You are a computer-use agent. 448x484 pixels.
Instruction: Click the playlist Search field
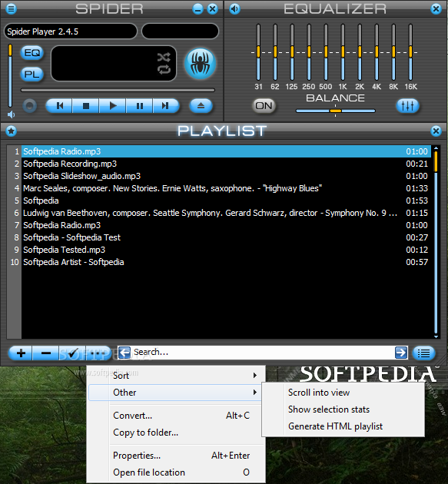pyautogui.click(x=263, y=352)
